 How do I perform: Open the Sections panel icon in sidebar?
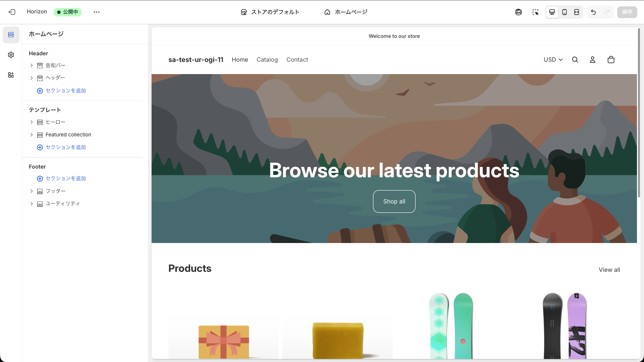(11, 35)
